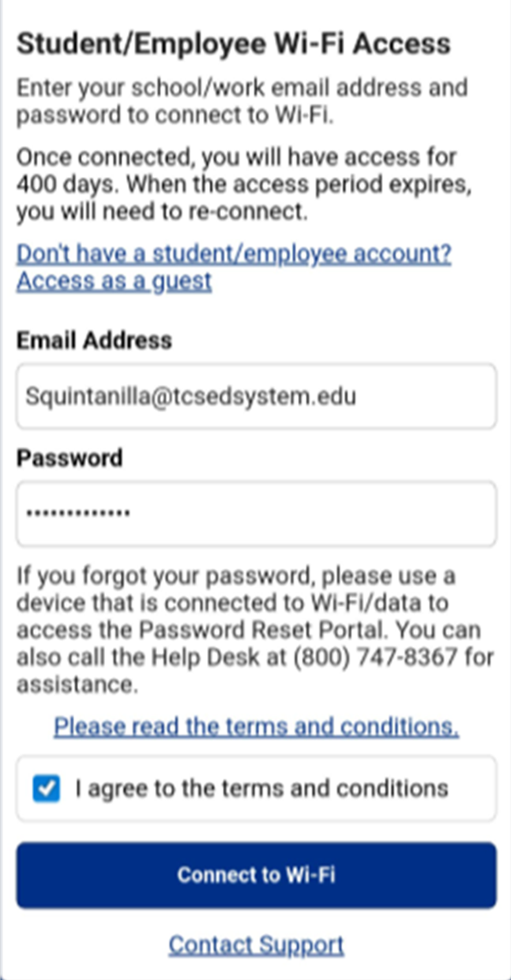Tick the terms and conditions agreement checkbox
Screen dimensions: 511x980
click(47, 789)
